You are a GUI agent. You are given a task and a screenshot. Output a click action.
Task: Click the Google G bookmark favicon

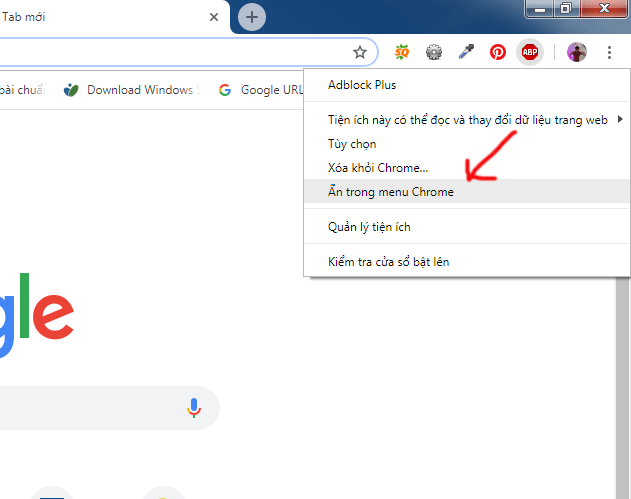click(225, 90)
